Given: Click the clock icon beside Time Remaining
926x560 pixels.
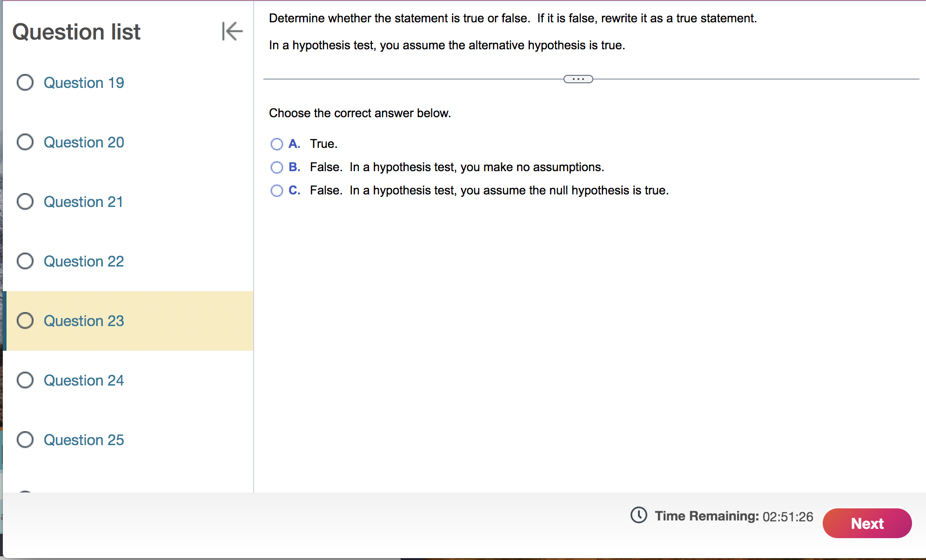Looking at the screenshot, I should (x=638, y=515).
